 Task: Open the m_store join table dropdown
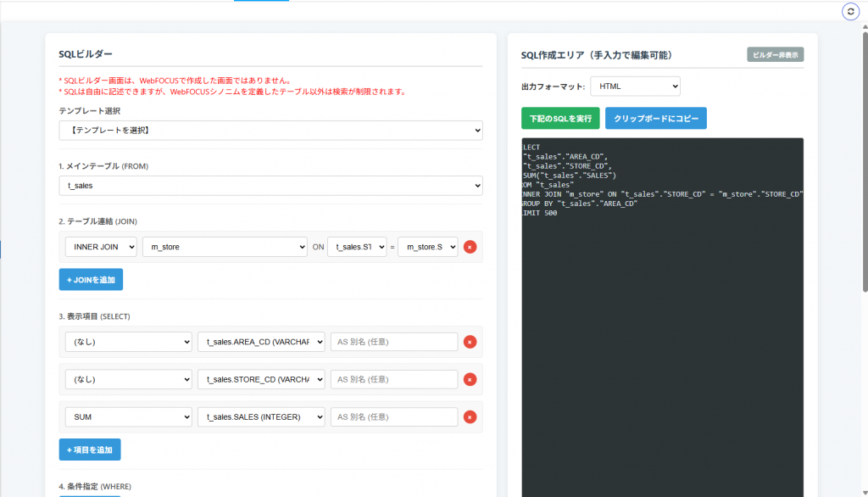tap(225, 247)
